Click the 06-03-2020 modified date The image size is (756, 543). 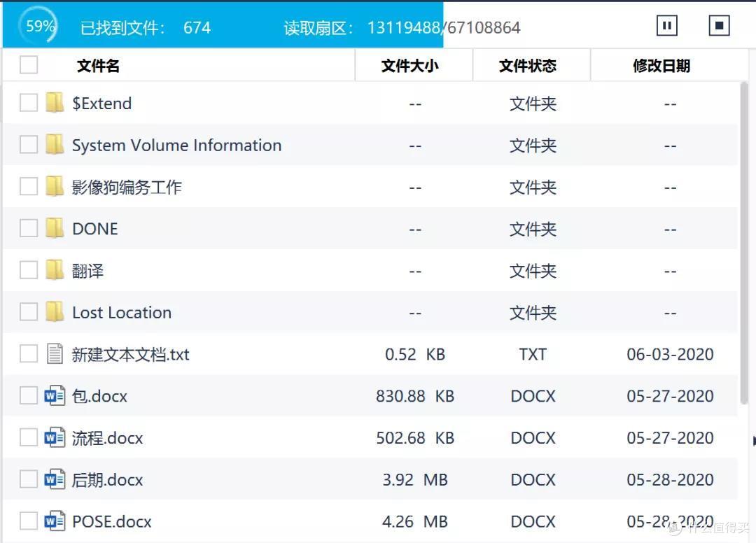pos(670,354)
